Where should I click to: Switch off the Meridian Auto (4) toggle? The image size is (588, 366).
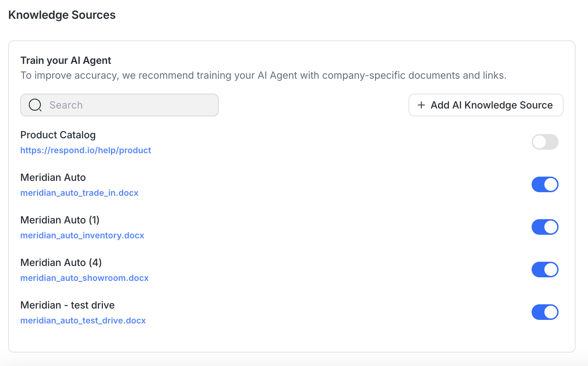pyautogui.click(x=545, y=270)
